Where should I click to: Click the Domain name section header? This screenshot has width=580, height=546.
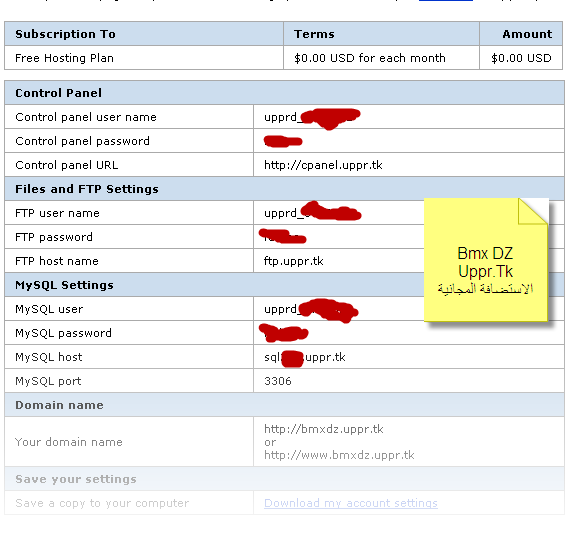[284, 405]
